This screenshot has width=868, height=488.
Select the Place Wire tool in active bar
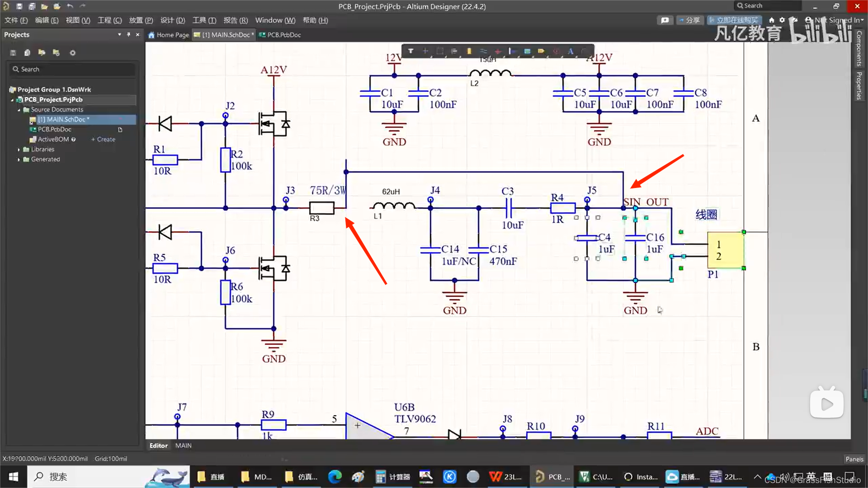click(x=483, y=51)
